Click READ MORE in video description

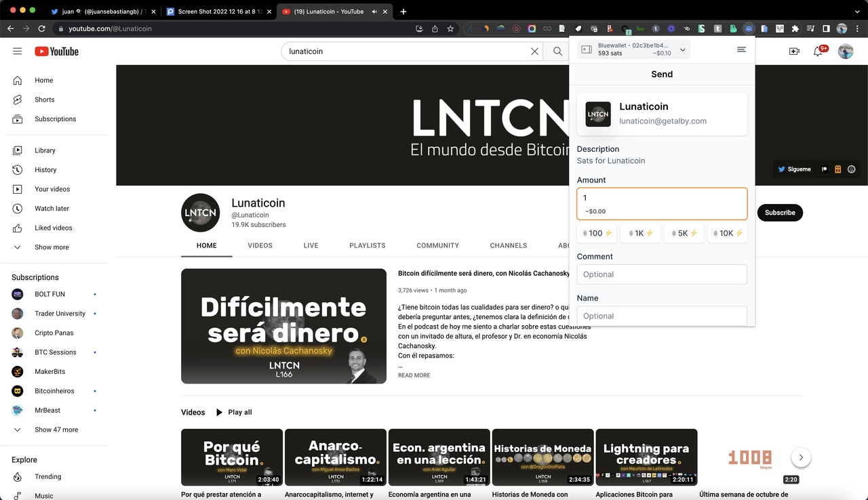pyautogui.click(x=414, y=375)
